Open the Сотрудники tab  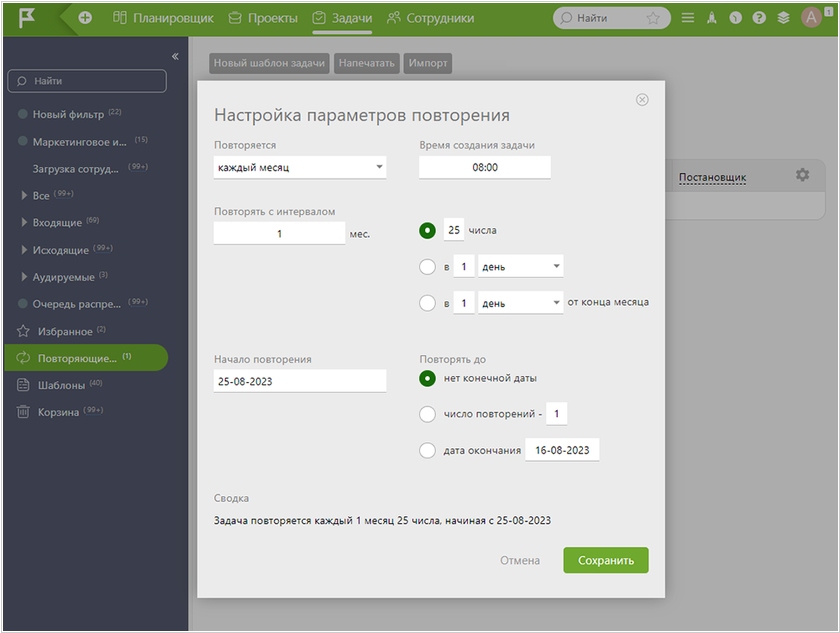tap(430, 18)
